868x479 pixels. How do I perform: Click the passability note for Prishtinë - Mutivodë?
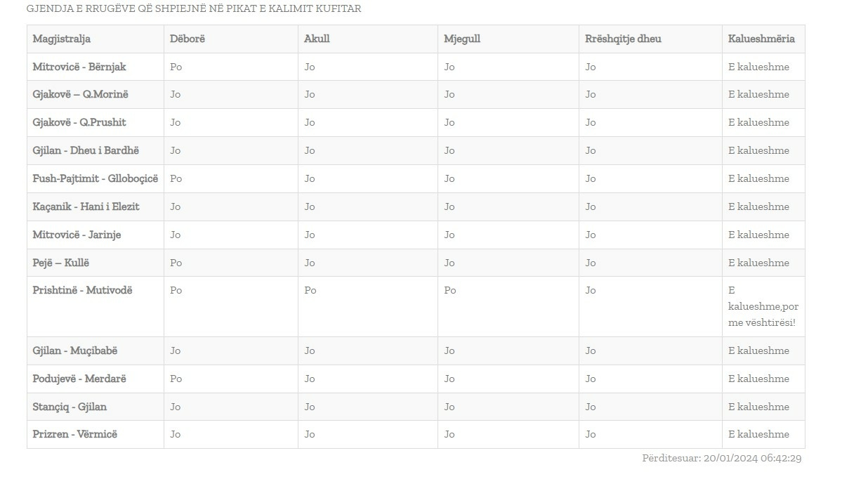[763, 307]
